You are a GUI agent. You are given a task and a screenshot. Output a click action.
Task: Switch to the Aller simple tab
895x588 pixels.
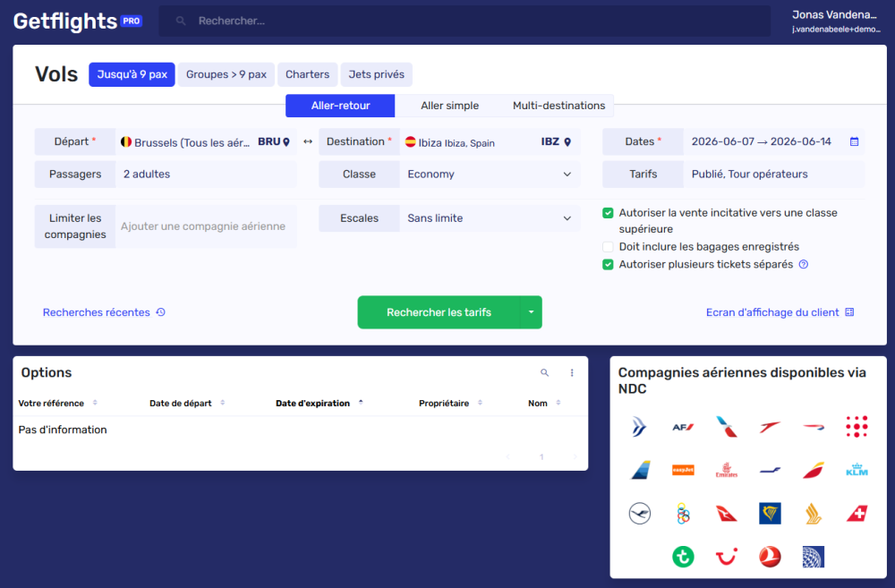pyautogui.click(x=450, y=105)
